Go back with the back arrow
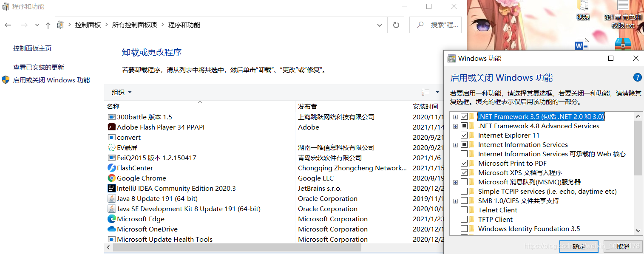644x254 pixels. pyautogui.click(x=8, y=25)
